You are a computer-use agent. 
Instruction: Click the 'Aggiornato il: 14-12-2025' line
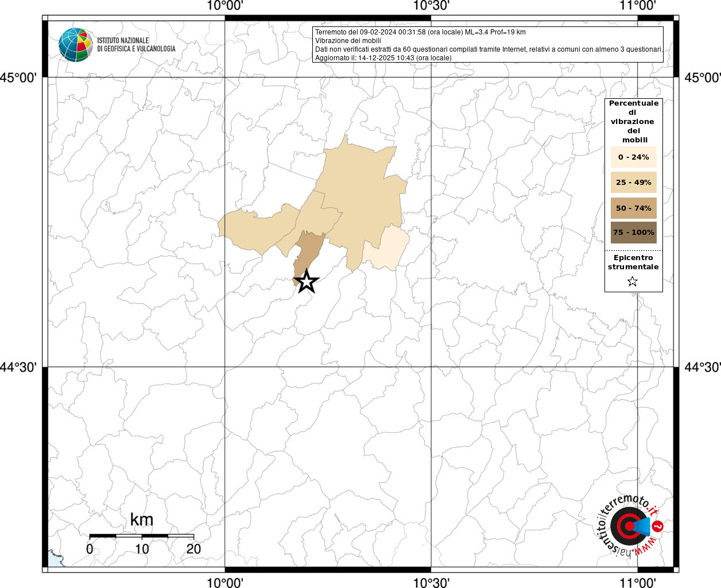tap(383, 58)
